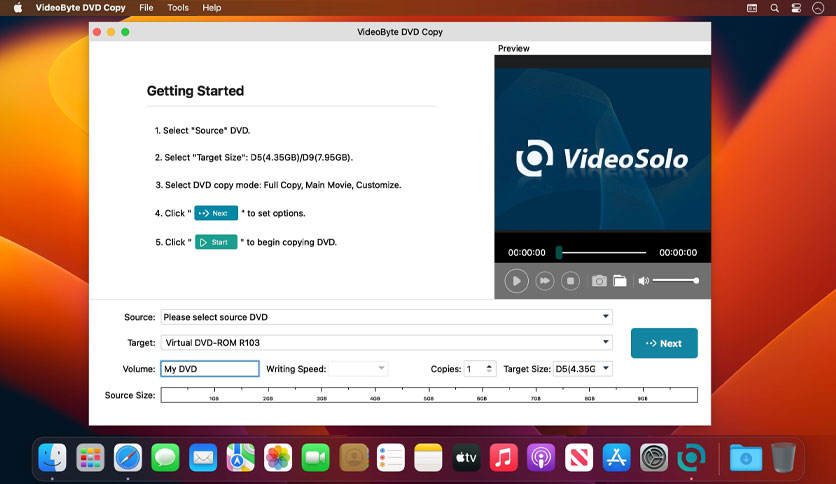The width and height of the screenshot is (836, 484).
Task: Open Notes from the Dock
Action: click(x=428, y=457)
